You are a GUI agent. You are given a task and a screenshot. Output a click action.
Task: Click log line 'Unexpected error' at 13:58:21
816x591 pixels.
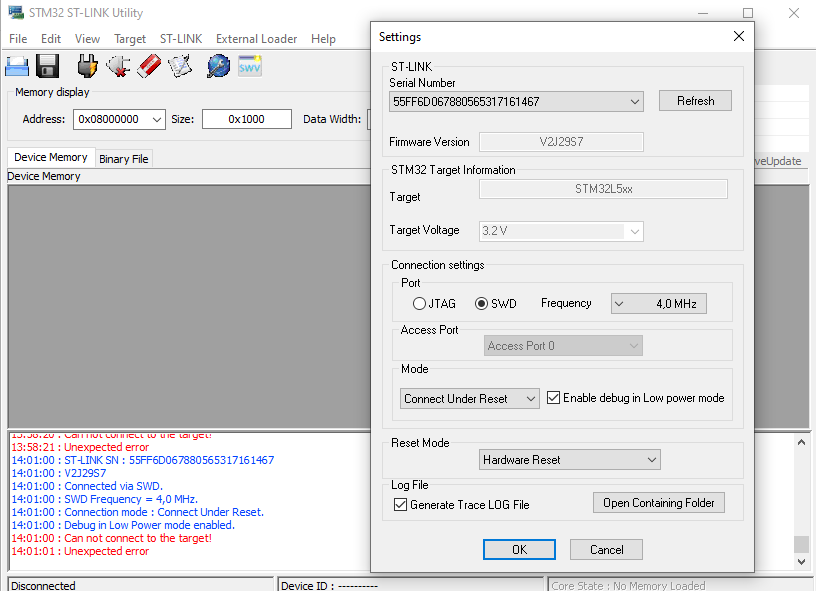point(80,447)
